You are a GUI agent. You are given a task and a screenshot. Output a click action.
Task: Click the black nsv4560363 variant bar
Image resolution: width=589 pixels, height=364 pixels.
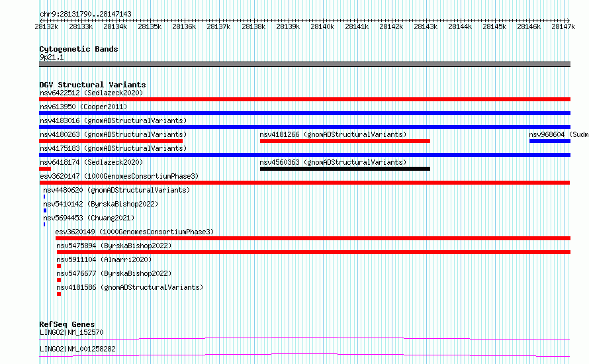345,169
